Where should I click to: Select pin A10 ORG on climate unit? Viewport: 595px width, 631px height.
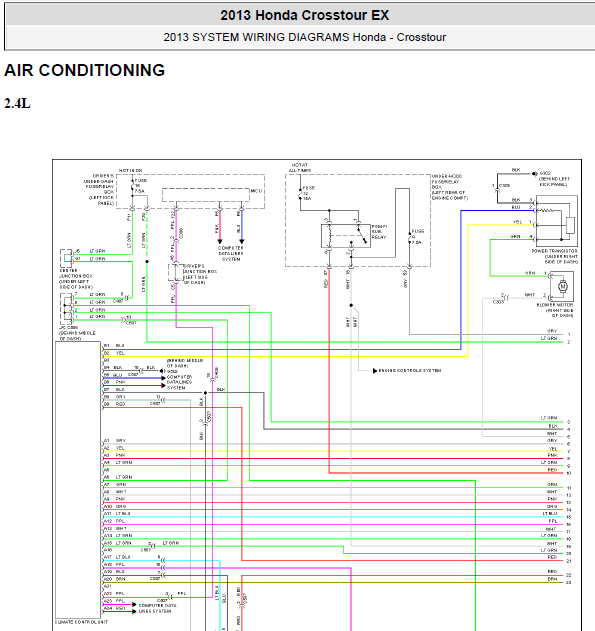pyautogui.click(x=115, y=506)
